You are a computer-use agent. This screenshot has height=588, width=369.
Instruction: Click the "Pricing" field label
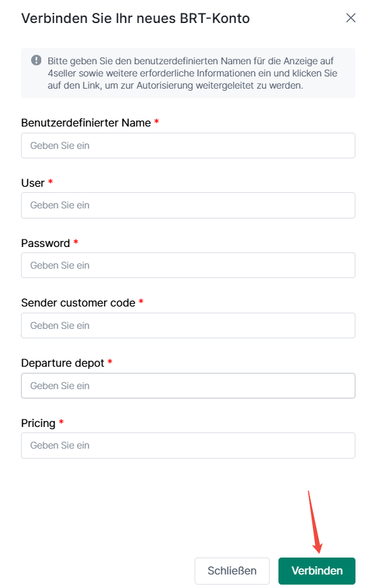[x=39, y=423]
